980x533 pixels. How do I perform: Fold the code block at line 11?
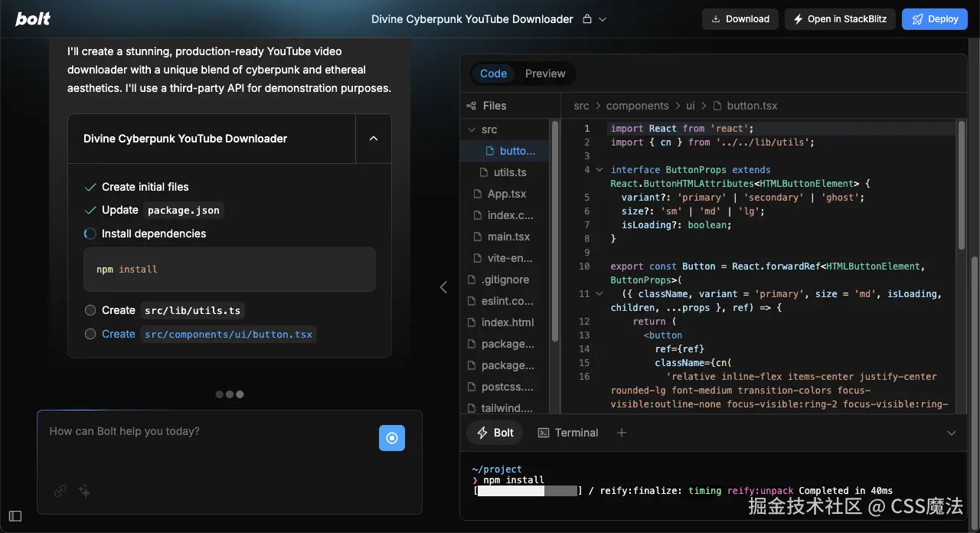pos(599,294)
